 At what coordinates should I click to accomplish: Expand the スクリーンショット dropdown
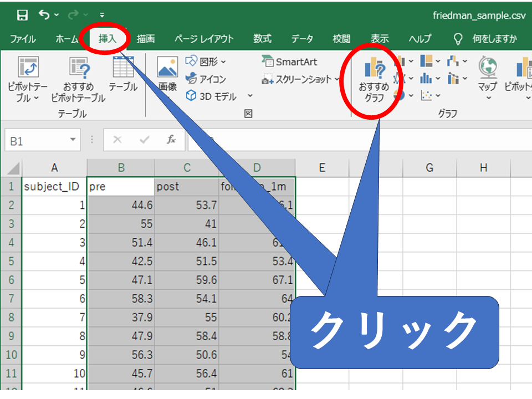(336, 79)
